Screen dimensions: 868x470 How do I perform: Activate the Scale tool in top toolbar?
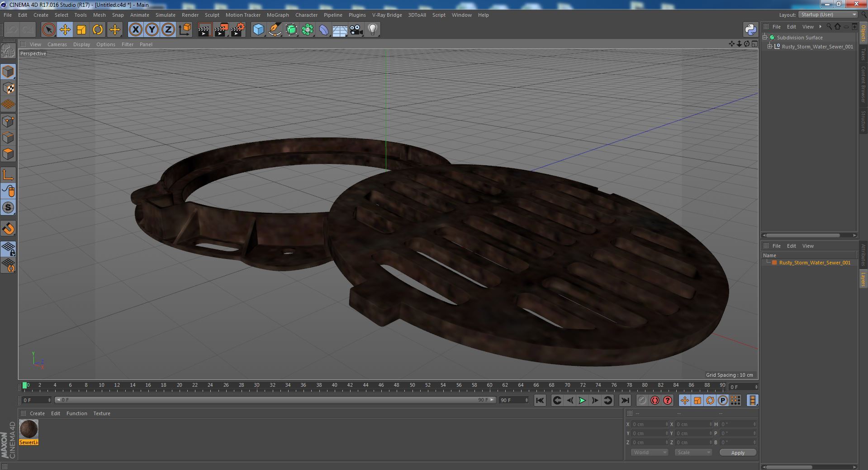pos(81,30)
